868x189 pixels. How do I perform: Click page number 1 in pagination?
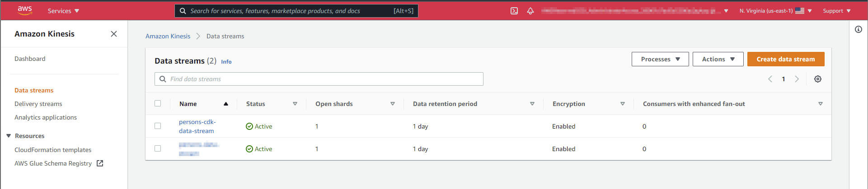tap(784, 79)
